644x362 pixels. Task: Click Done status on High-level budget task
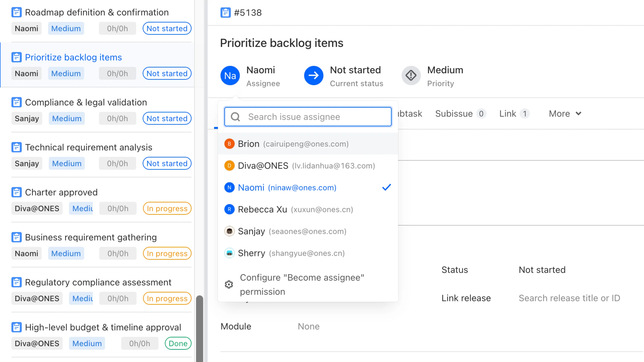tap(178, 343)
